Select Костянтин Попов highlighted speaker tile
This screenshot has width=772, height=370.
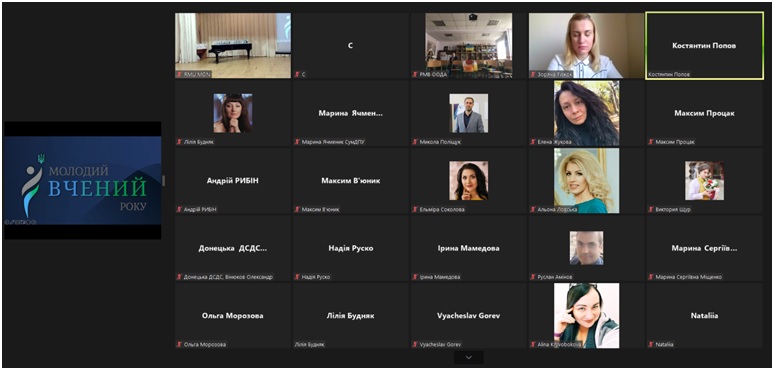coord(705,45)
